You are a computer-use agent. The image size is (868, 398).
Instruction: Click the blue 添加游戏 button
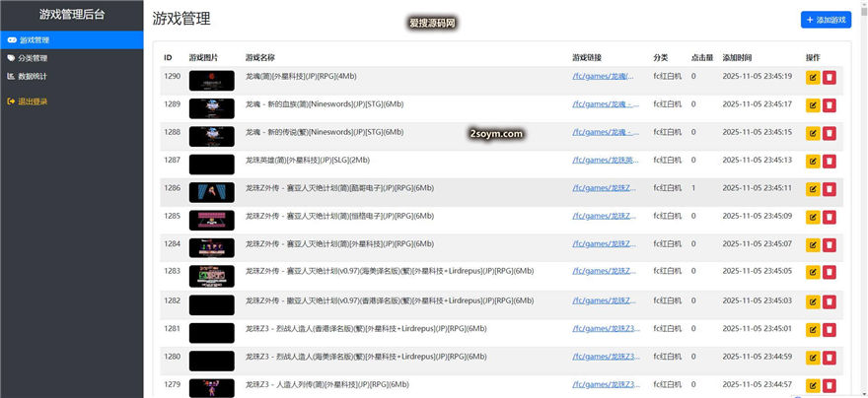(826, 20)
